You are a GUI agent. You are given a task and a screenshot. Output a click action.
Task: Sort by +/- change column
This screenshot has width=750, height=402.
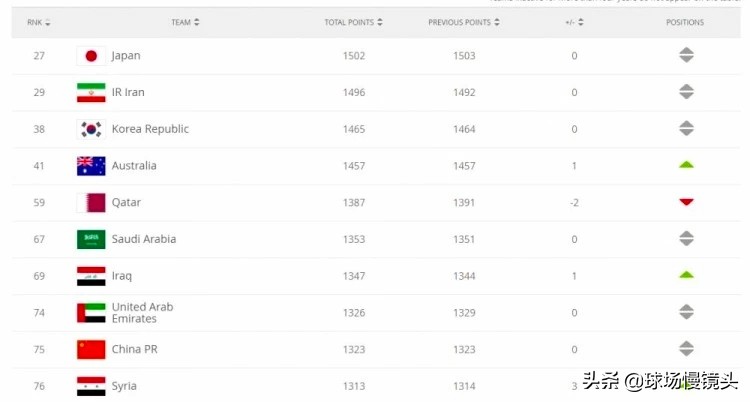[x=574, y=22]
